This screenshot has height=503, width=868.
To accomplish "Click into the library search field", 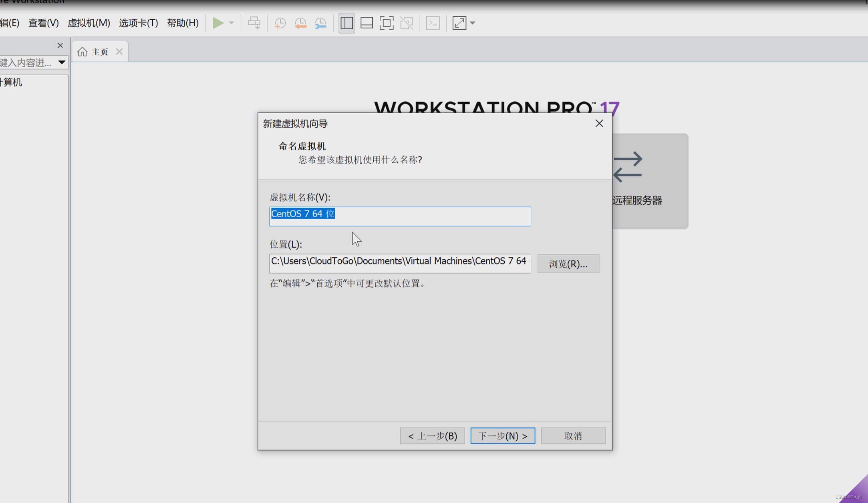I will tap(27, 62).
